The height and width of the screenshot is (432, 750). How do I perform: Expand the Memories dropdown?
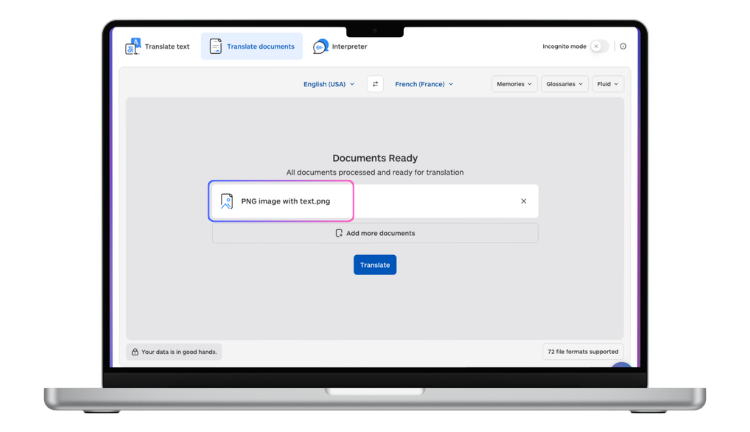[514, 84]
